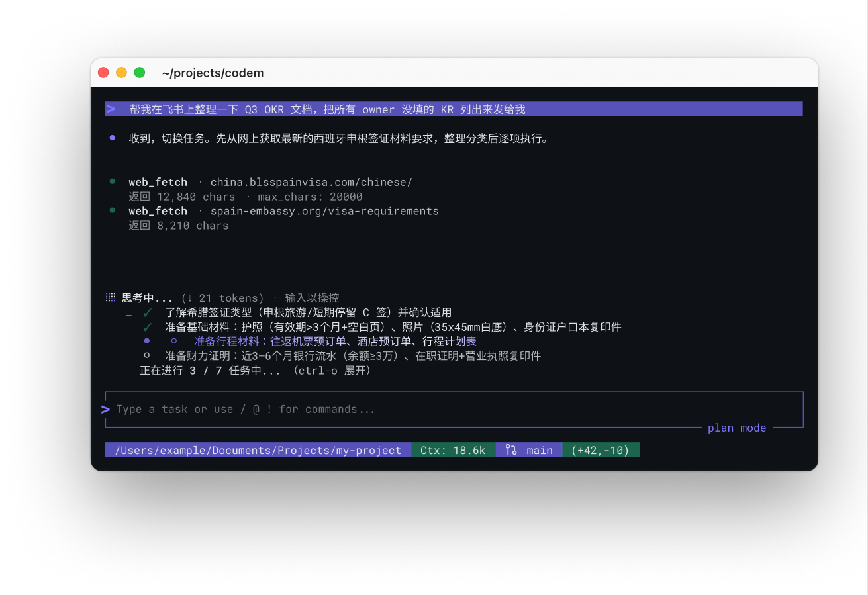Image resolution: width=868 pixels, height=595 pixels.
Task: Click the yellow minimize window button
Action: [x=121, y=73]
